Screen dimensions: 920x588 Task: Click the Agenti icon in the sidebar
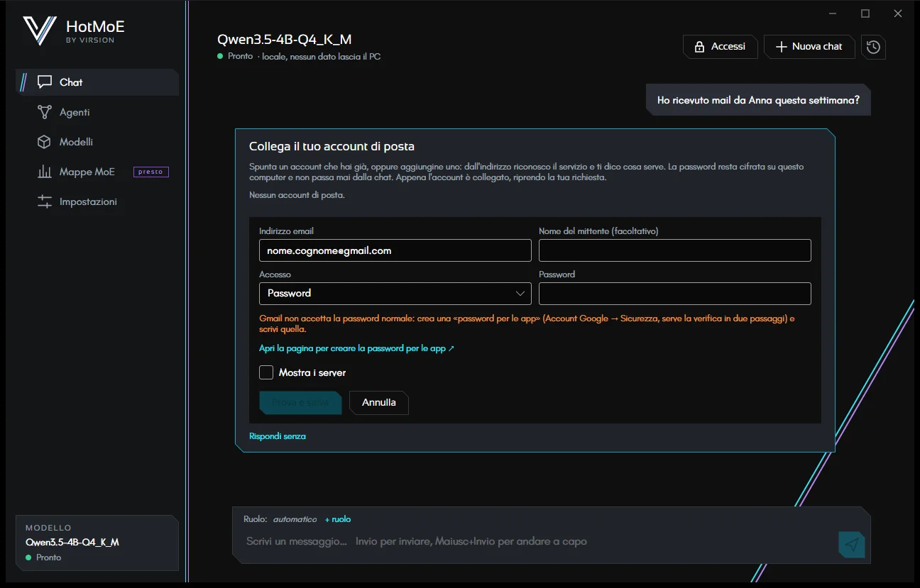coord(45,112)
